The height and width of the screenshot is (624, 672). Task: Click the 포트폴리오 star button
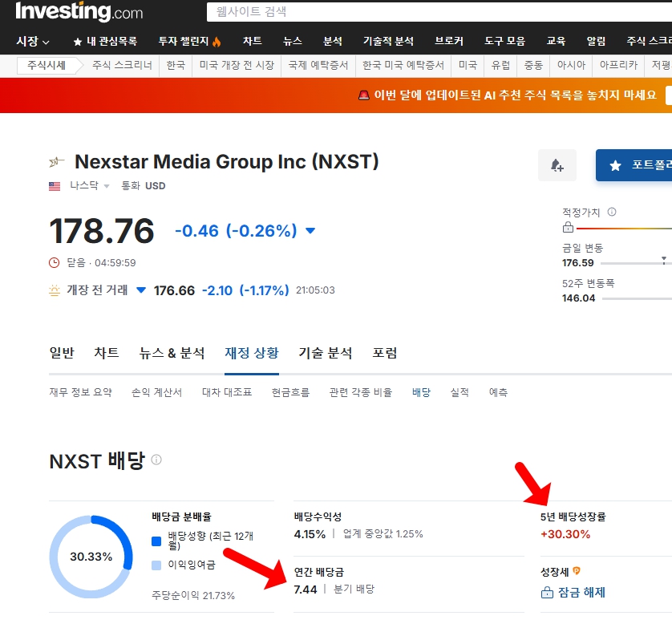click(x=634, y=165)
